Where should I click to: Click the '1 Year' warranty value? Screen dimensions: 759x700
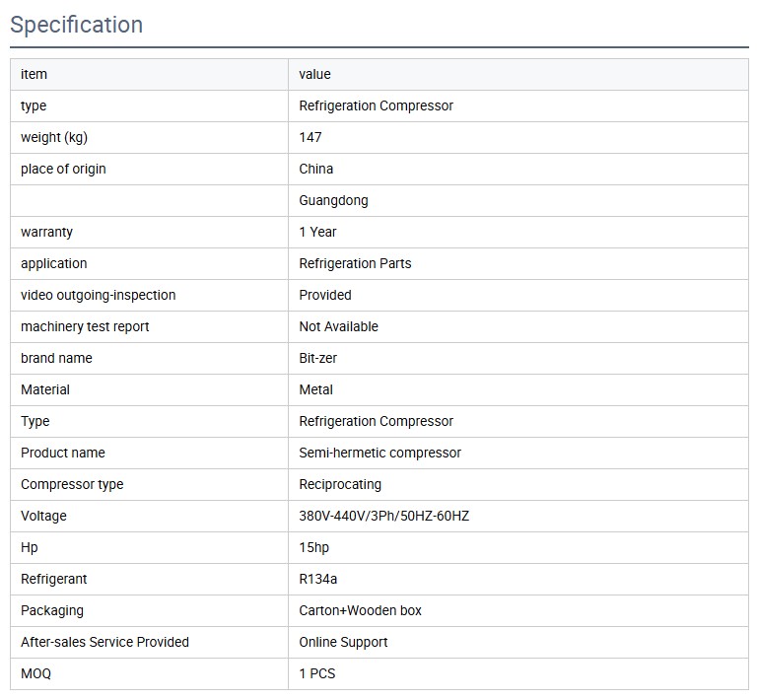coord(317,232)
